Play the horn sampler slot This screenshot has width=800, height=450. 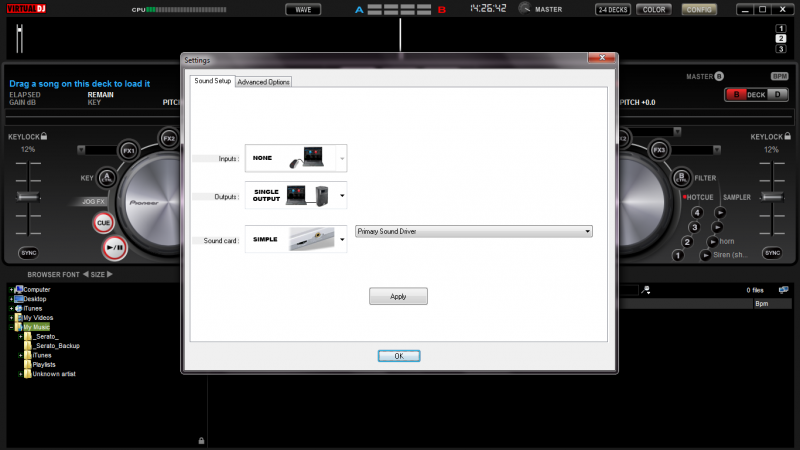click(x=712, y=241)
